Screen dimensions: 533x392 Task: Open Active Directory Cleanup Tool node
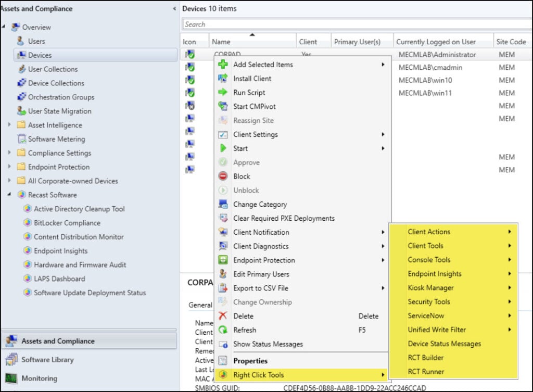(x=79, y=209)
